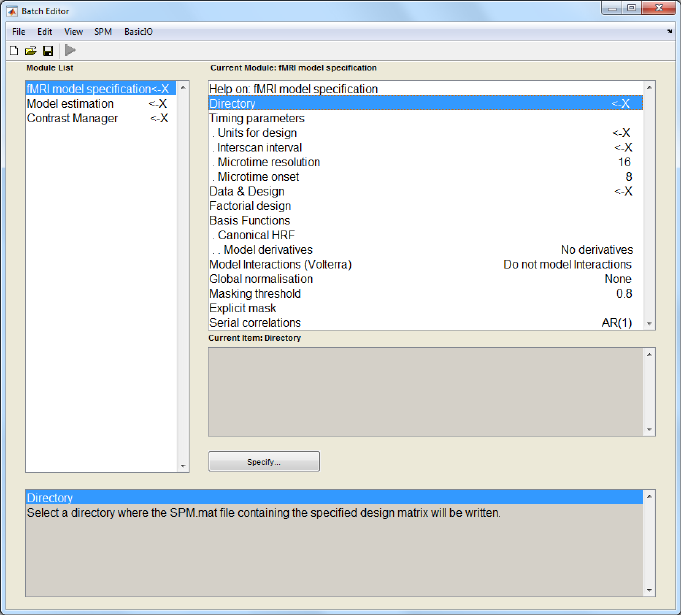
Task: Select the Factorial design row
Action: [426, 206]
